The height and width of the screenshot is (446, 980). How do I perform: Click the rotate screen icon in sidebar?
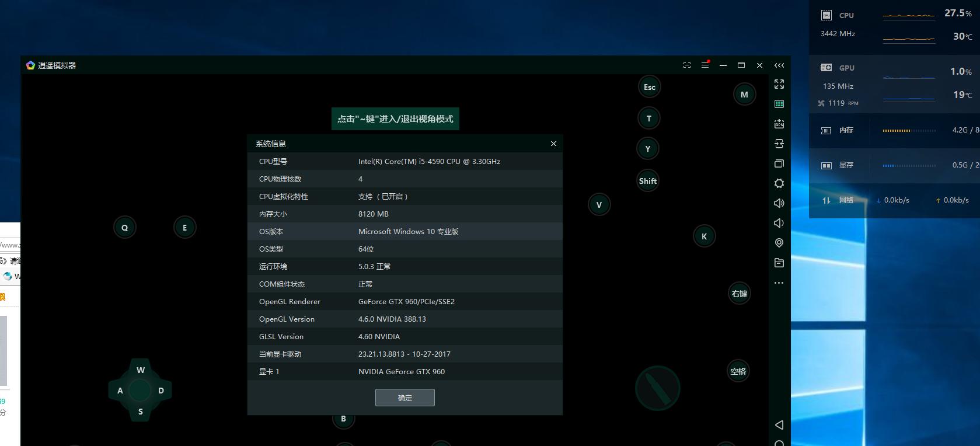pos(779,144)
